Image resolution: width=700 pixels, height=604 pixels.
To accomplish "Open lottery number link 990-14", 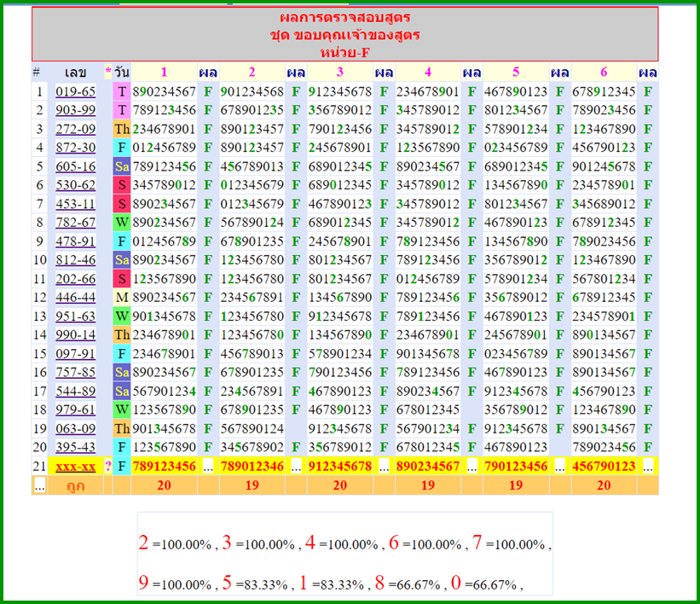I will click(75, 335).
